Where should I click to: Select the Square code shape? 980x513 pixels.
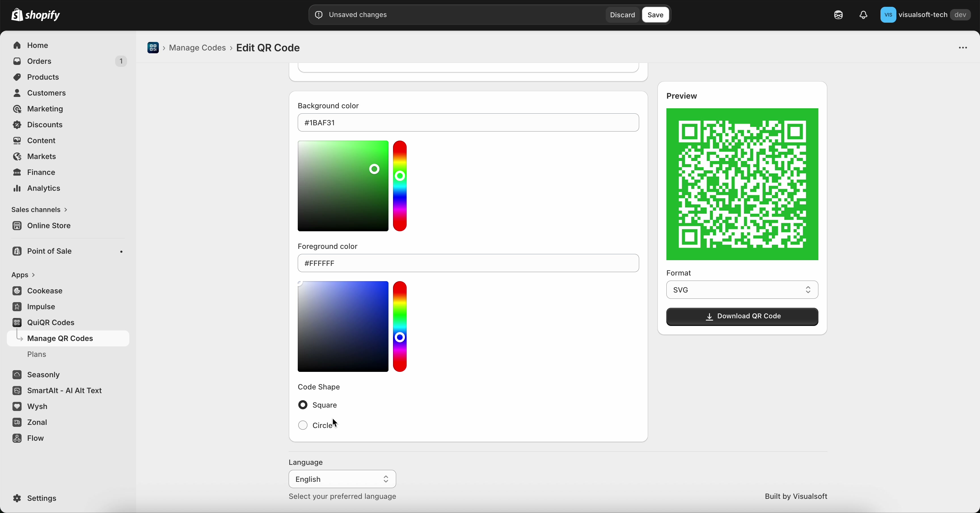click(303, 405)
